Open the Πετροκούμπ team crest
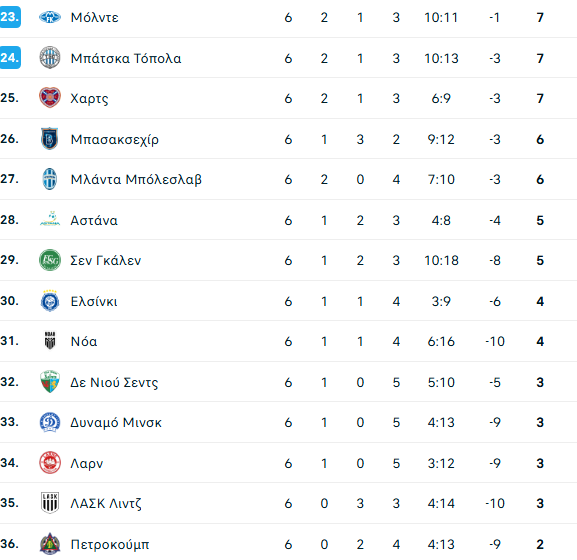Viewport: 577px width, 560px height. pyautogui.click(x=50, y=544)
